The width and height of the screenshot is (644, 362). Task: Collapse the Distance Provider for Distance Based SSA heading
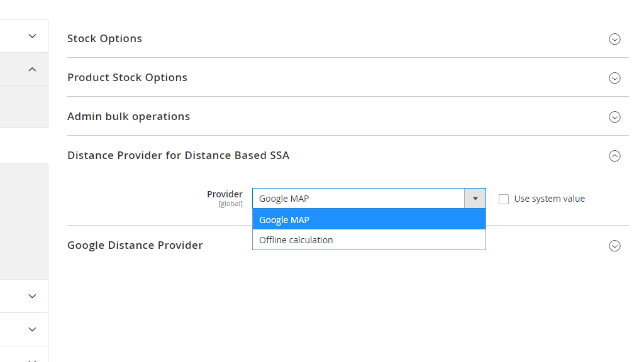(178, 156)
